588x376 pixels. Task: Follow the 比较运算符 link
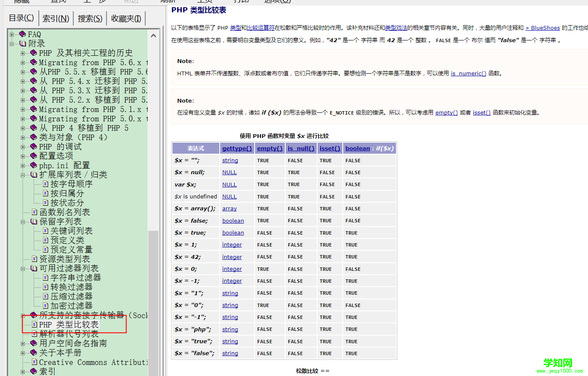point(261,28)
